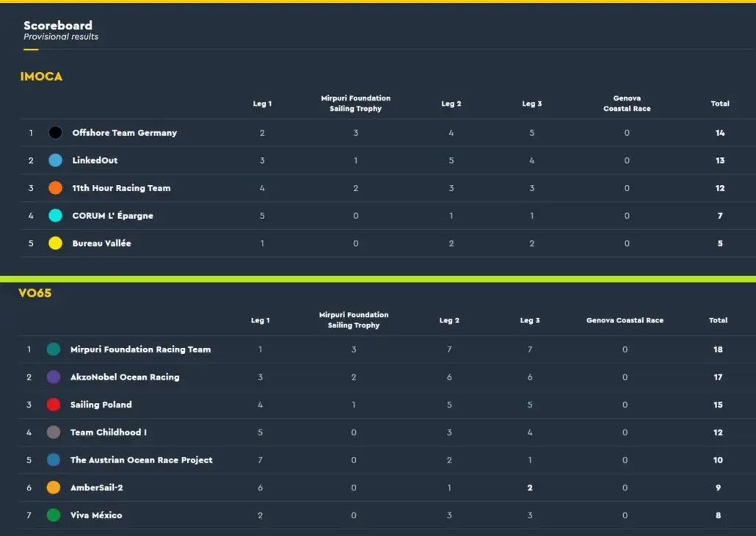The height and width of the screenshot is (536, 756).
Task: Select AkzoNobel Ocean Racing name
Action: [125, 377]
